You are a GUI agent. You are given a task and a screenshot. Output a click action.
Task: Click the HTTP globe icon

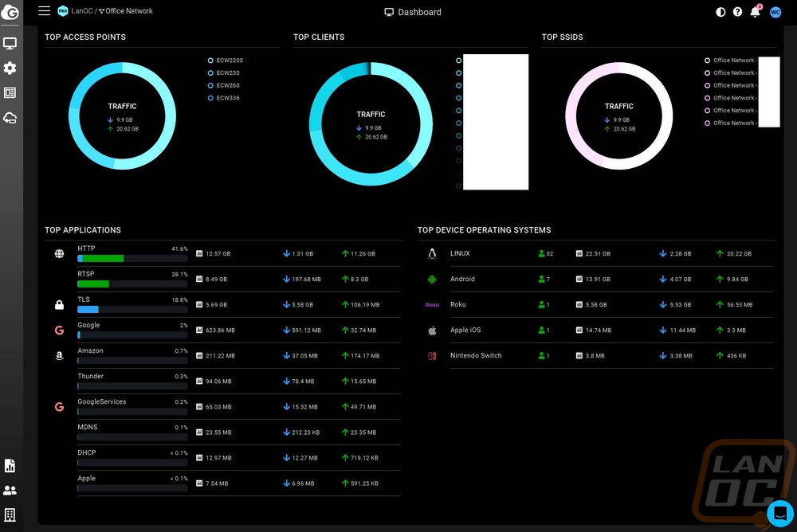click(x=60, y=253)
